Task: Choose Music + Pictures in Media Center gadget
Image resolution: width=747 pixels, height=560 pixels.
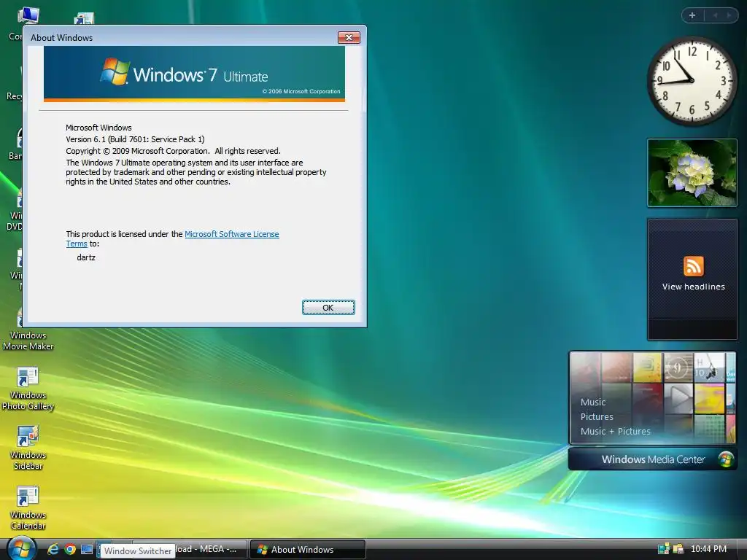Action: (615, 432)
